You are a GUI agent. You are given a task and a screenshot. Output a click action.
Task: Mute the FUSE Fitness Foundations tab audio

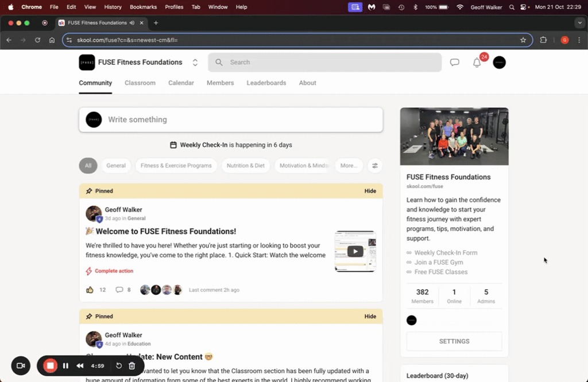coord(132,23)
